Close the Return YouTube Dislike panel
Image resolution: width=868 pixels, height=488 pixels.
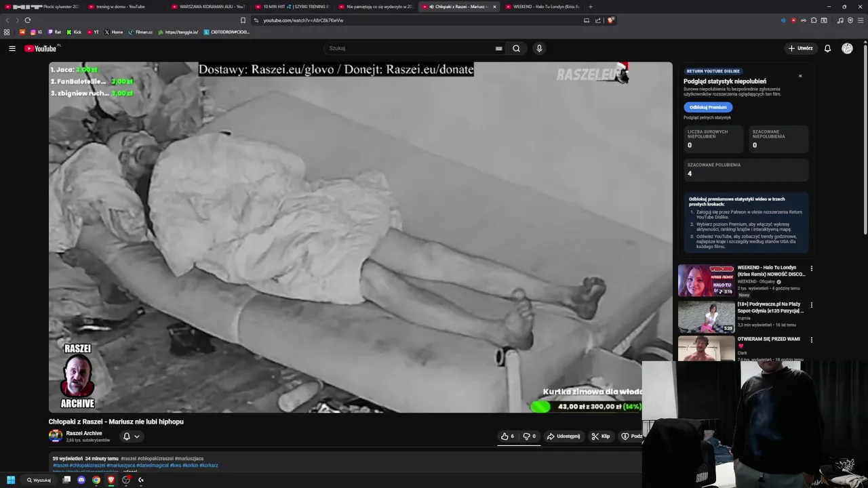coord(800,76)
